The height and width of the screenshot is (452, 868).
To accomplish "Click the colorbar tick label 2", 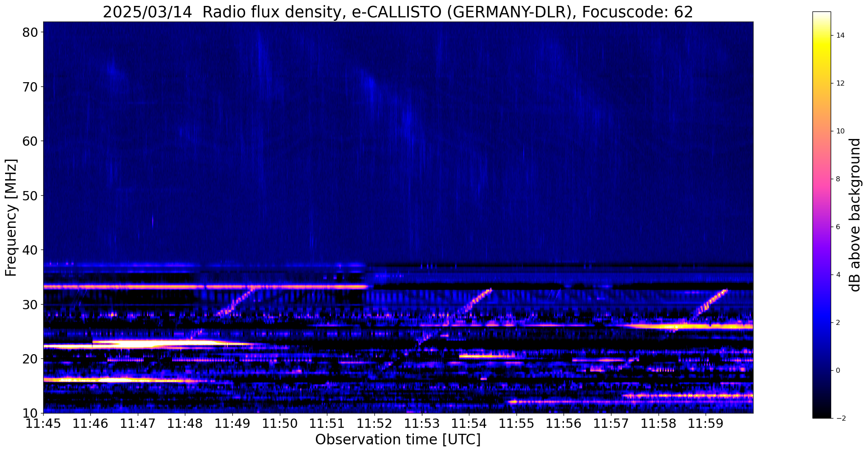I will pos(837,322).
